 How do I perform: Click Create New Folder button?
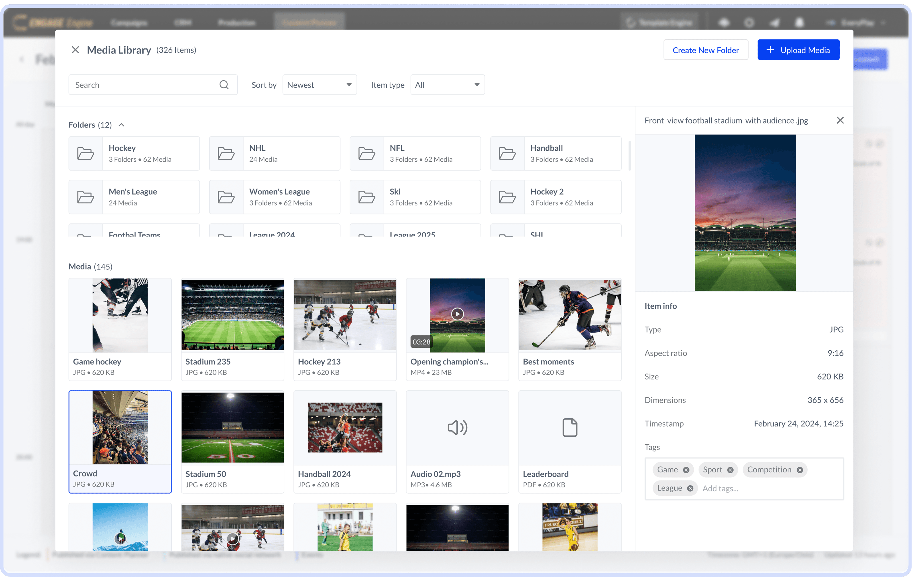pos(705,50)
